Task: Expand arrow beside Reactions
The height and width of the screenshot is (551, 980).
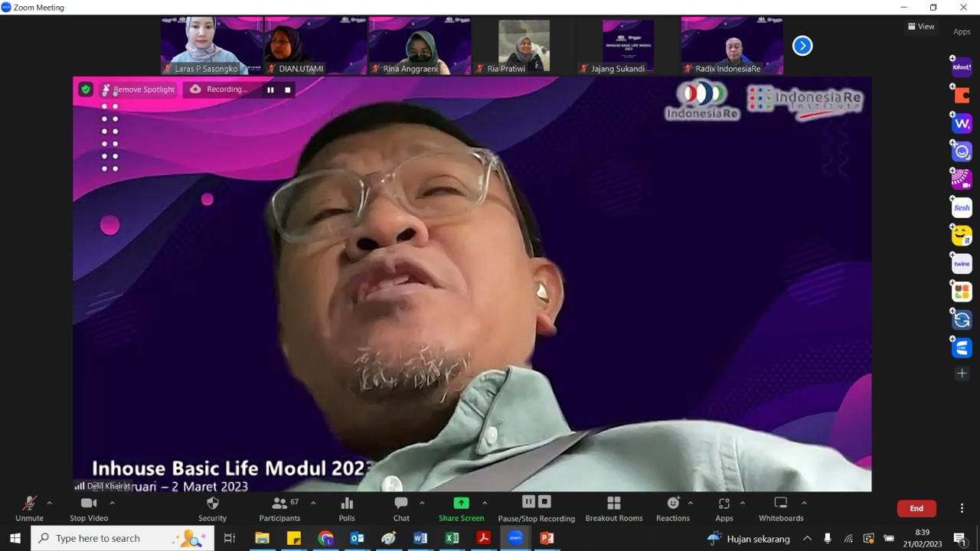Action: 691,503
